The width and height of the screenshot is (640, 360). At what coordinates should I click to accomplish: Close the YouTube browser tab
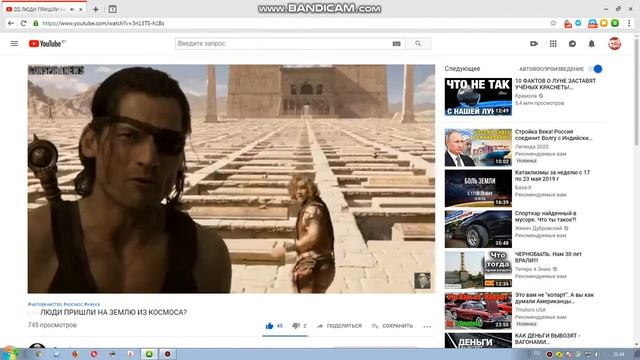[x=81, y=9]
